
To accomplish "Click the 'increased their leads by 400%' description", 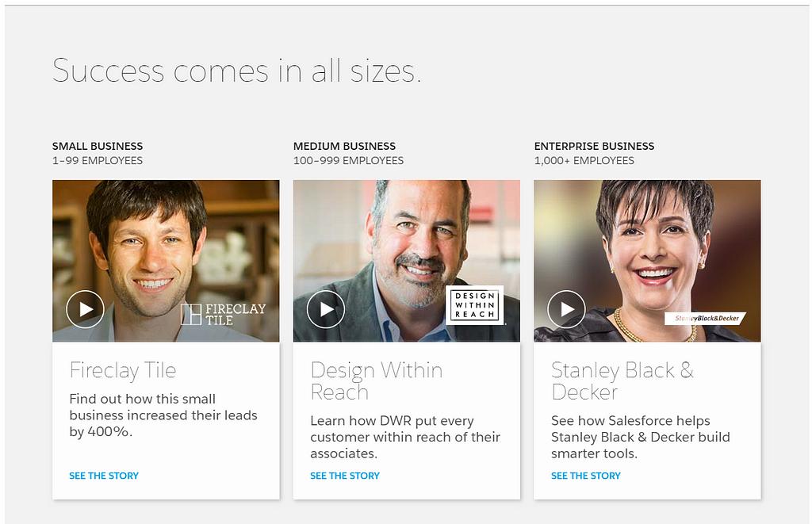I will (x=163, y=415).
